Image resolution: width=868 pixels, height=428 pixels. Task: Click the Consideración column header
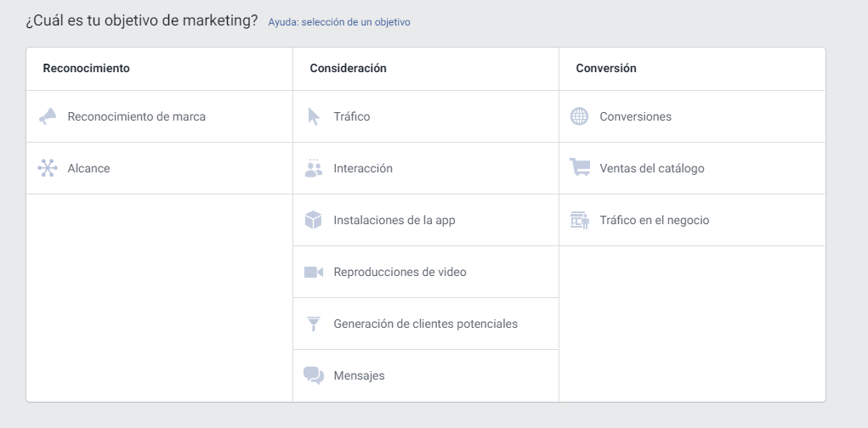pos(349,68)
